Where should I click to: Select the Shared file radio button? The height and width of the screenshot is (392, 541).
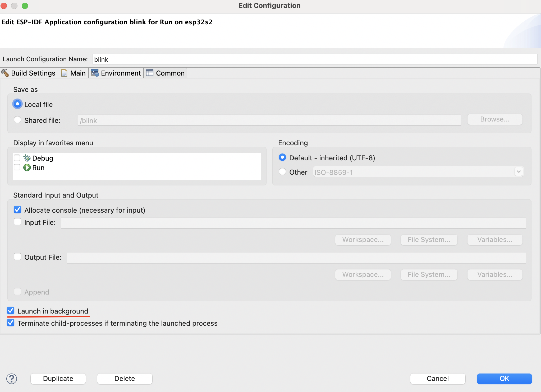(x=17, y=120)
